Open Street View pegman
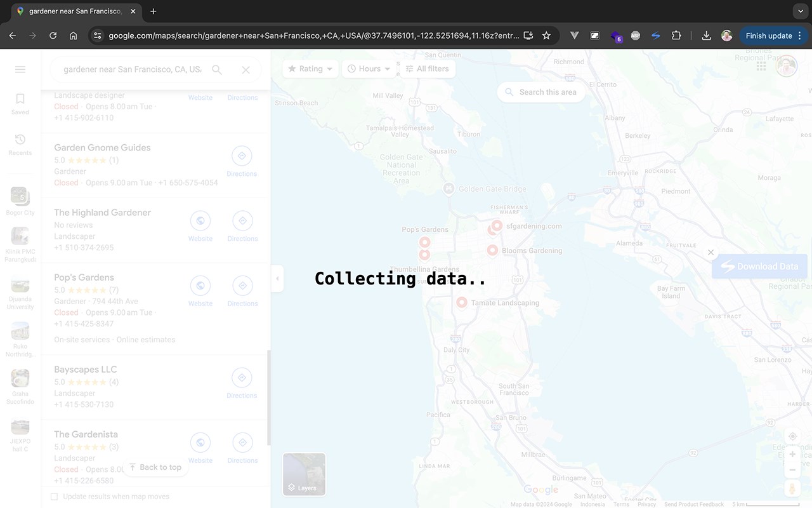The image size is (812, 508). click(x=792, y=489)
